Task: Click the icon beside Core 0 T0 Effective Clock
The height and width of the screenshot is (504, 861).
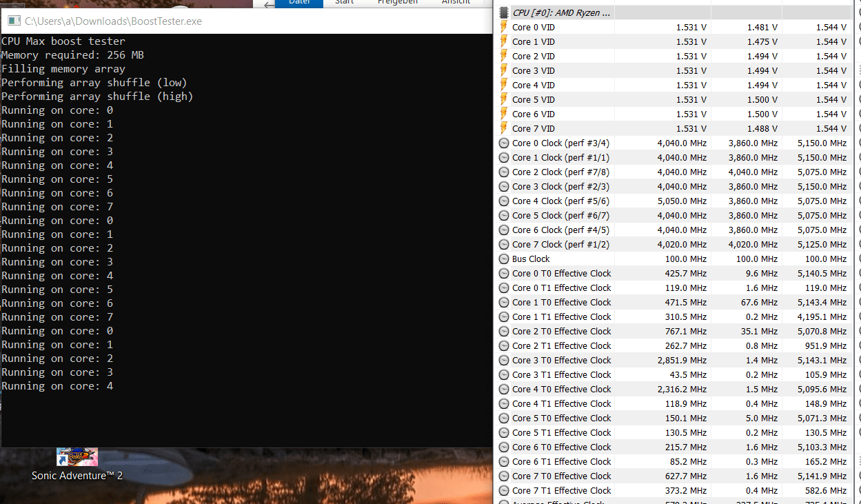Action: pos(505,273)
